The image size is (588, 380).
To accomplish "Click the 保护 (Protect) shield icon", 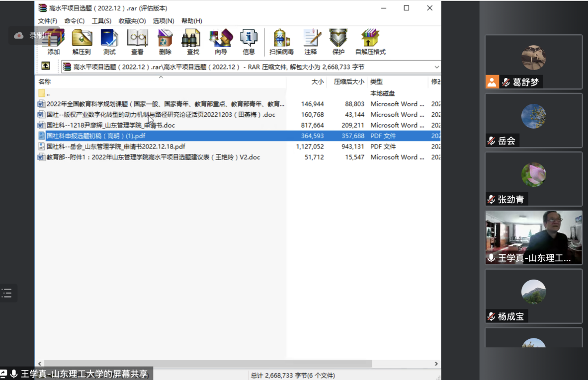I will [x=338, y=38].
